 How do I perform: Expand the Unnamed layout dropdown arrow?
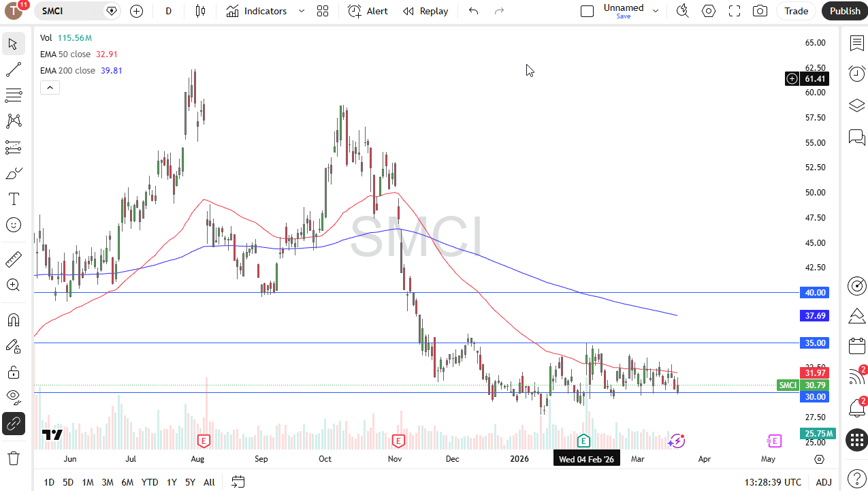(655, 11)
